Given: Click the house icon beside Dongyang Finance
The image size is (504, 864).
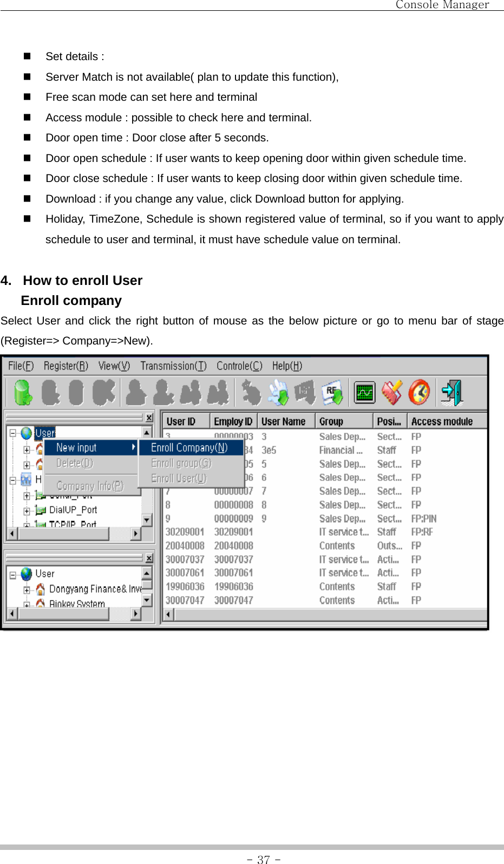Looking at the screenshot, I should point(40,589).
